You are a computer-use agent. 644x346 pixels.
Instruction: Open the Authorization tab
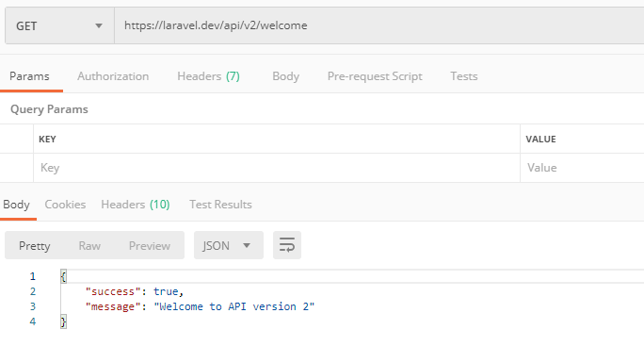(113, 76)
